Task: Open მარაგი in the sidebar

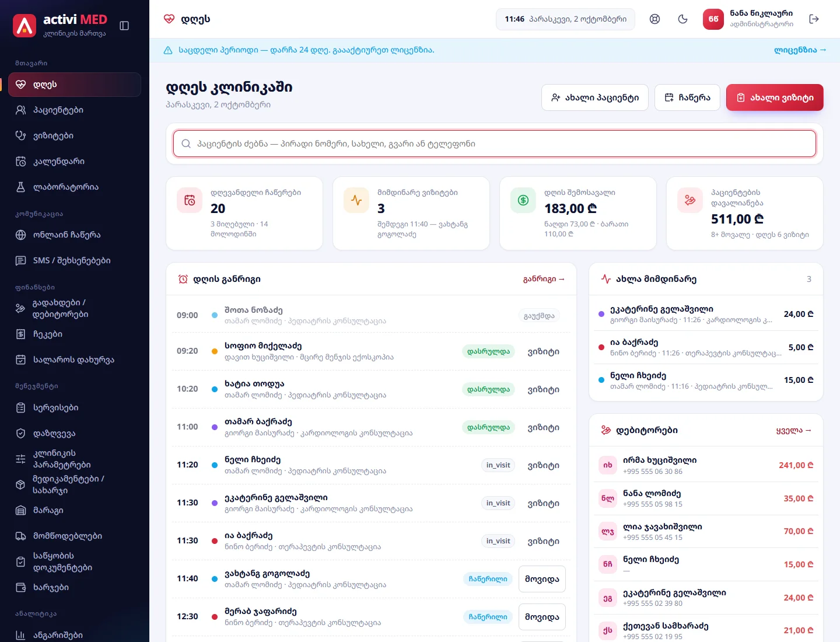Action: point(75,511)
